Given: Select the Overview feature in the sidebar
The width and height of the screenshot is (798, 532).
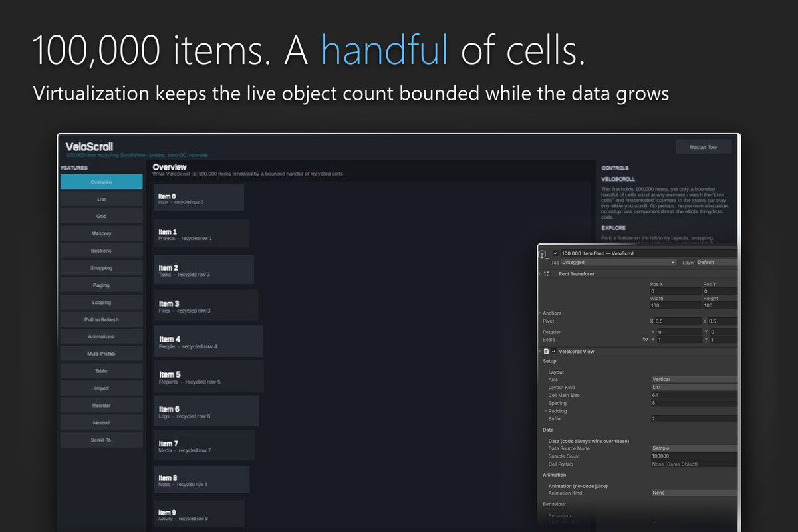Looking at the screenshot, I should point(101,182).
